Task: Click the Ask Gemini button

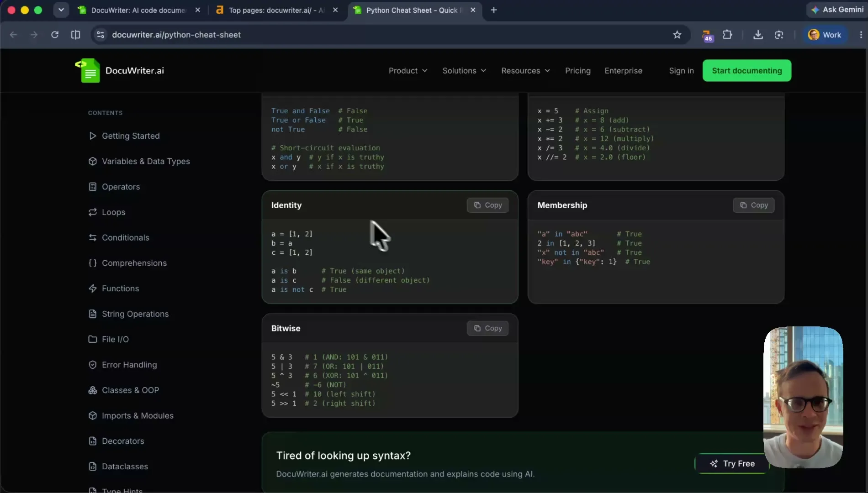Action: click(x=837, y=10)
